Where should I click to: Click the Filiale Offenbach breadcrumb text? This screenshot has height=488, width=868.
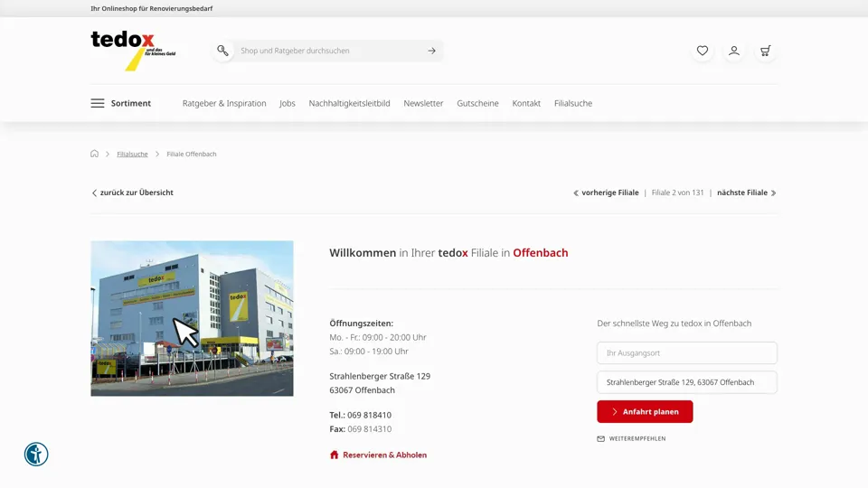pyautogui.click(x=192, y=154)
